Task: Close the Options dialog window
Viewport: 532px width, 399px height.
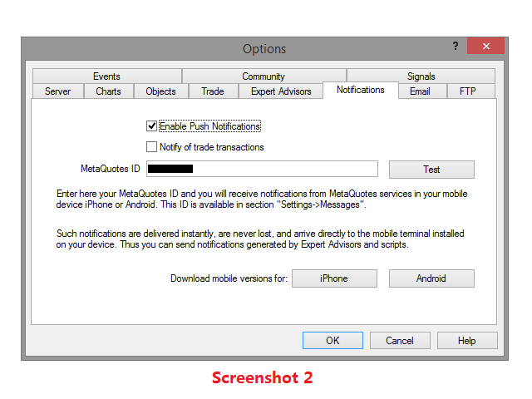Action: 485,46
